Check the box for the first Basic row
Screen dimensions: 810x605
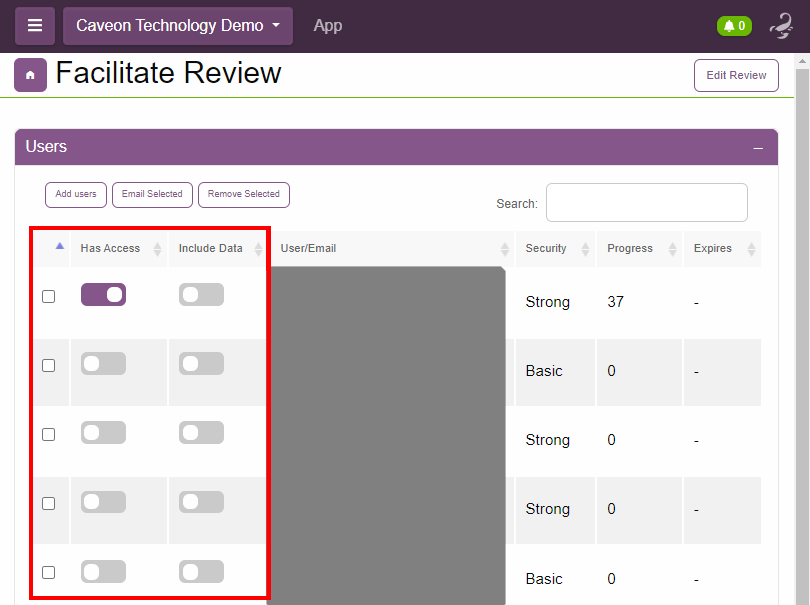tap(49, 365)
